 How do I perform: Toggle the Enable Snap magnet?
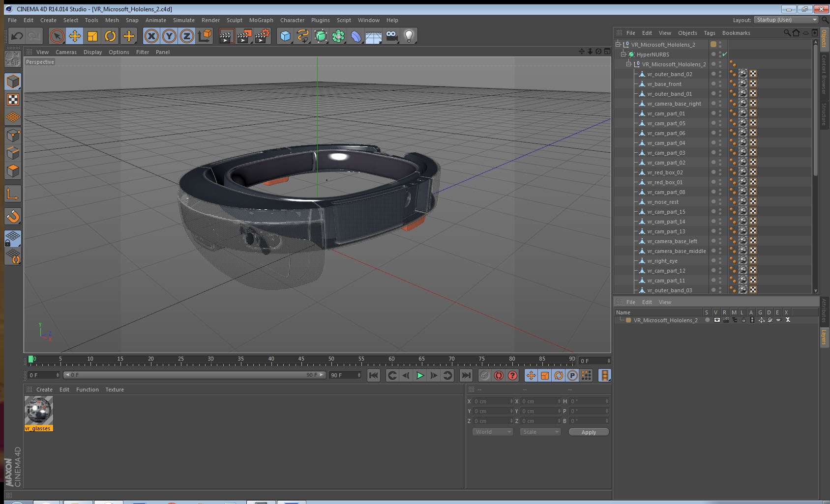(x=13, y=216)
